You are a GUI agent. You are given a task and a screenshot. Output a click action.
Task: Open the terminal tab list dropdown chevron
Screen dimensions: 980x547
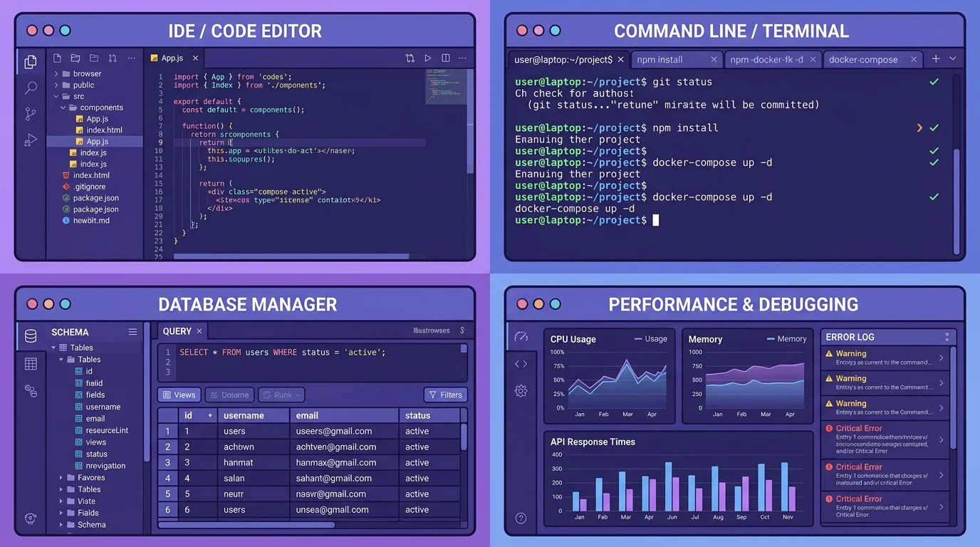952,59
